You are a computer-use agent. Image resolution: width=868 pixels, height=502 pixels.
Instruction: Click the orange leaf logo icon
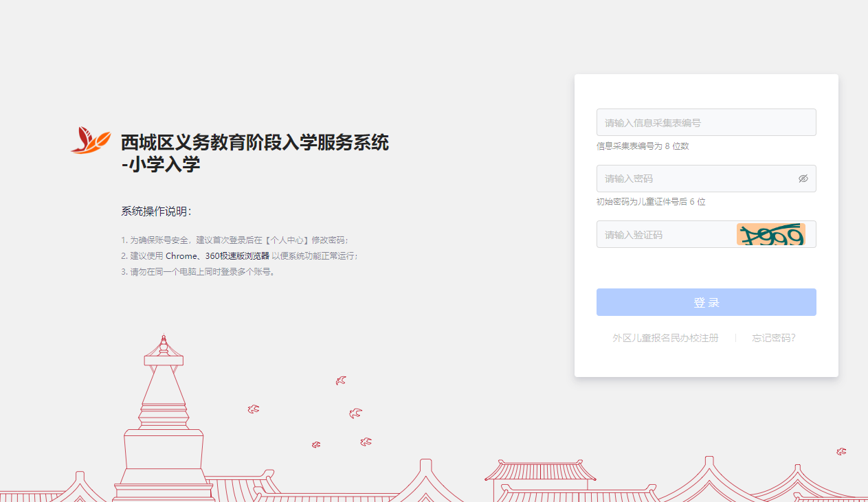[x=90, y=140]
